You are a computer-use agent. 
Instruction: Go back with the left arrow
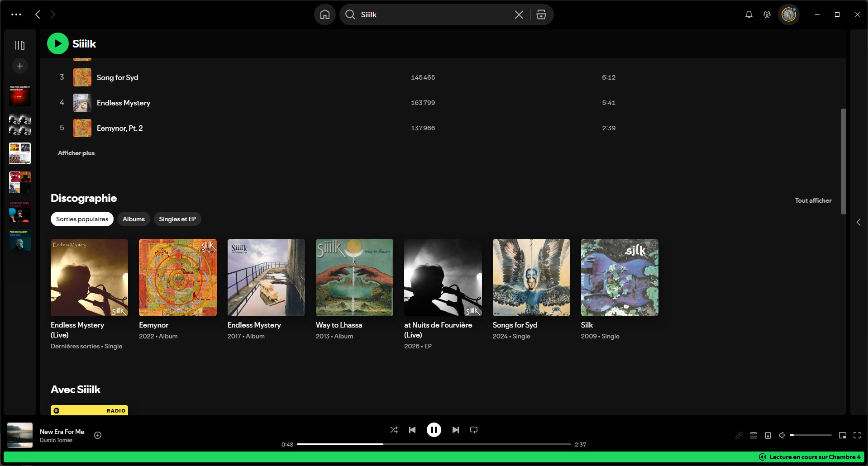[x=38, y=14]
